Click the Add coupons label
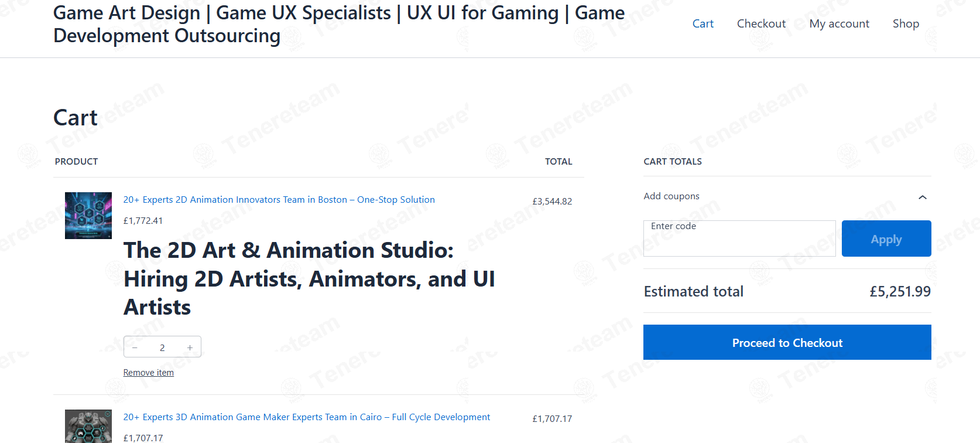 click(x=671, y=196)
